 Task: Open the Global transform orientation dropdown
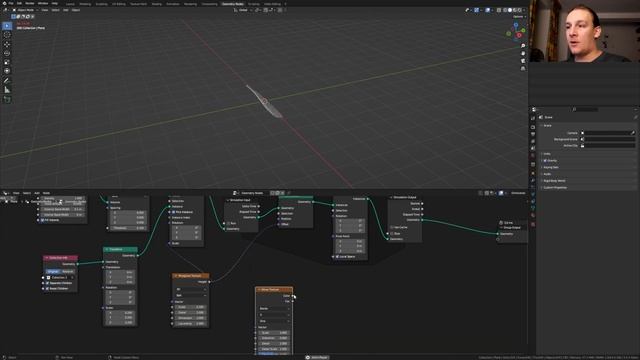[x=242, y=10]
